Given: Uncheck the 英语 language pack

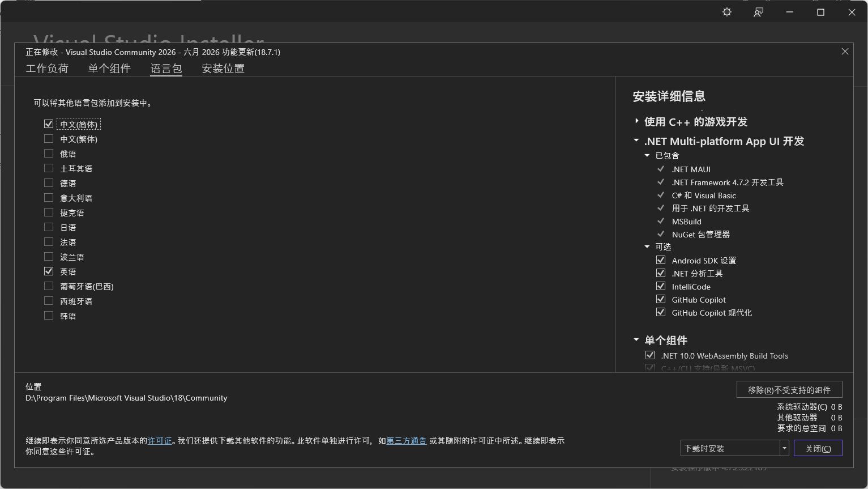Looking at the screenshot, I should 49,271.
